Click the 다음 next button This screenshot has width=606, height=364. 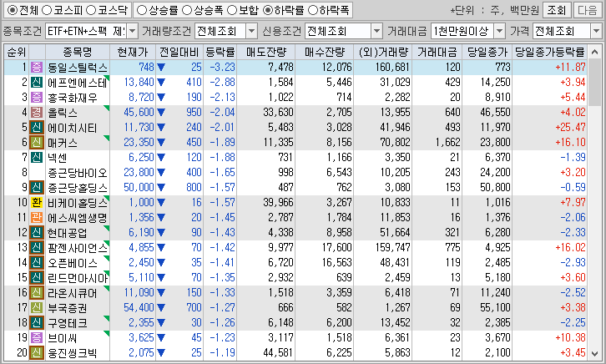pyautogui.click(x=588, y=10)
